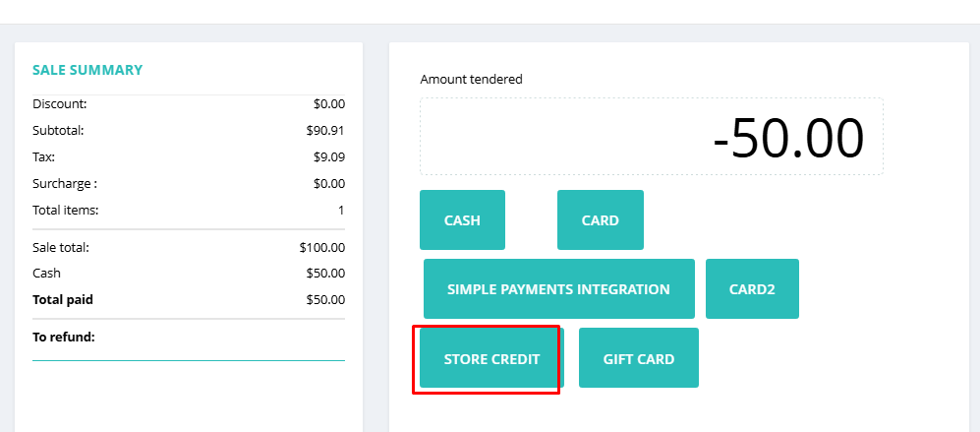
Task: Click the To refund label
Action: (64, 338)
